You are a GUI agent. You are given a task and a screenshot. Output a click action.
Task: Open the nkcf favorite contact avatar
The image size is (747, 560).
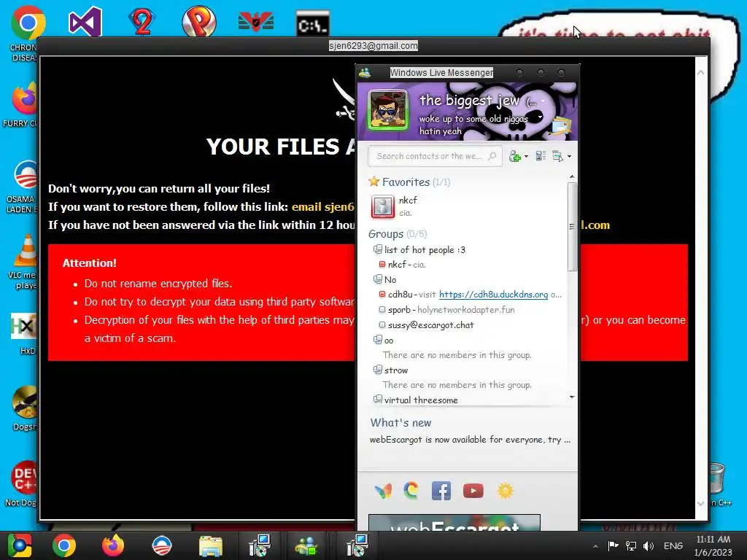point(382,206)
